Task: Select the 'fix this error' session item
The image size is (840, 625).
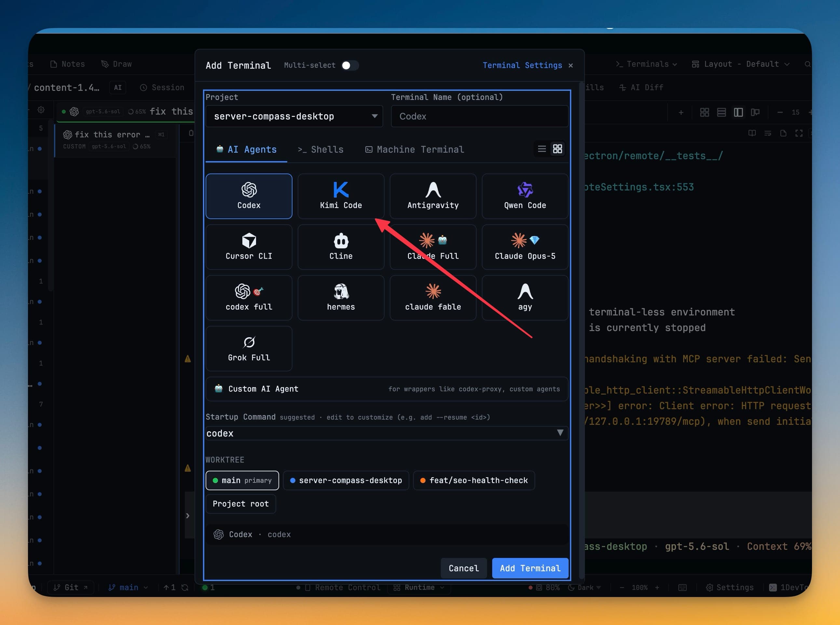Action: tap(115, 140)
